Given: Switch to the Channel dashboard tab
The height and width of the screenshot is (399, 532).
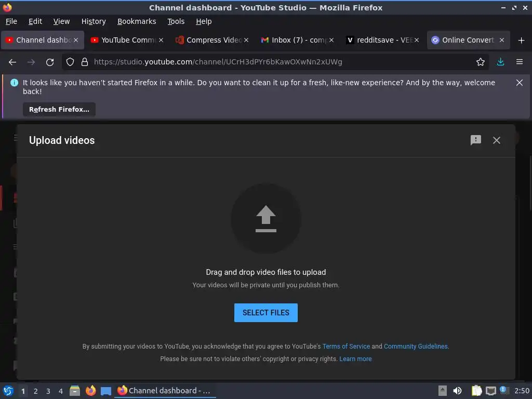Looking at the screenshot, I should 43,40.
